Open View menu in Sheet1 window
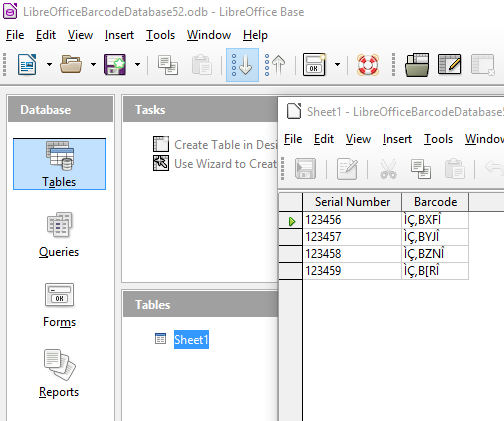504x421 pixels. pyautogui.click(x=358, y=139)
